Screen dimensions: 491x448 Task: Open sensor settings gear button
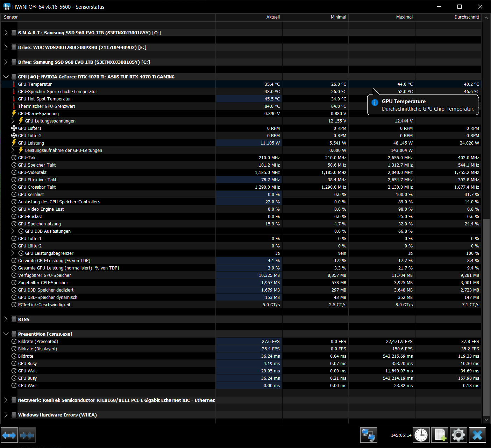(458, 435)
